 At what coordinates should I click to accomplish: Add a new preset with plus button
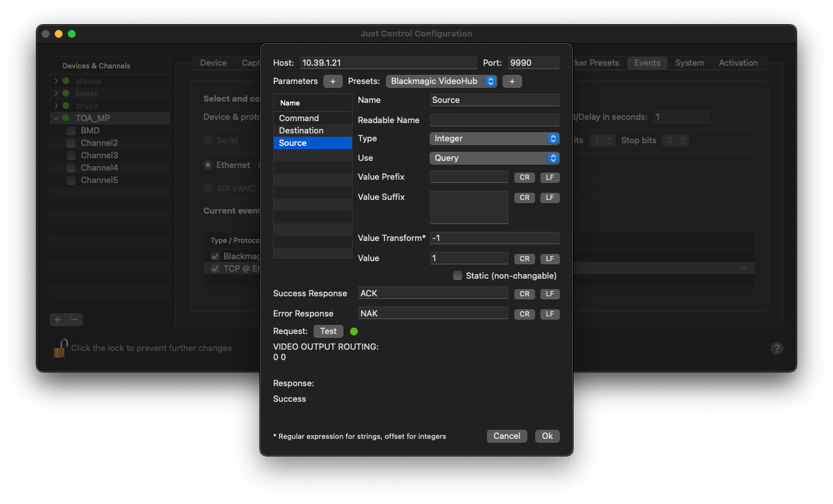(512, 81)
